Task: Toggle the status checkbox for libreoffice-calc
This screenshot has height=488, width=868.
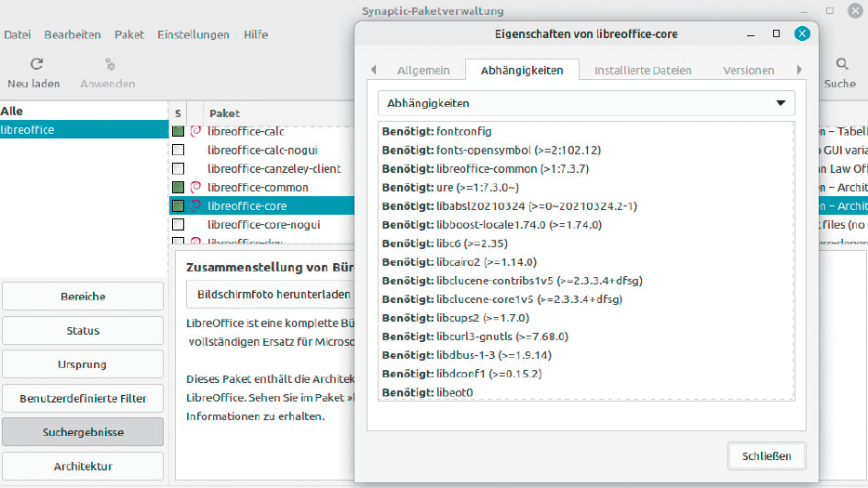Action: pyautogui.click(x=179, y=131)
